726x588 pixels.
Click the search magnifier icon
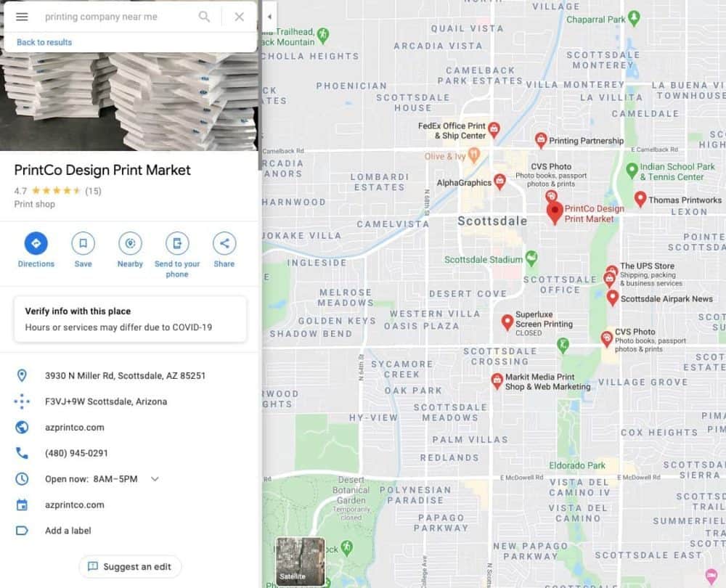[205, 17]
